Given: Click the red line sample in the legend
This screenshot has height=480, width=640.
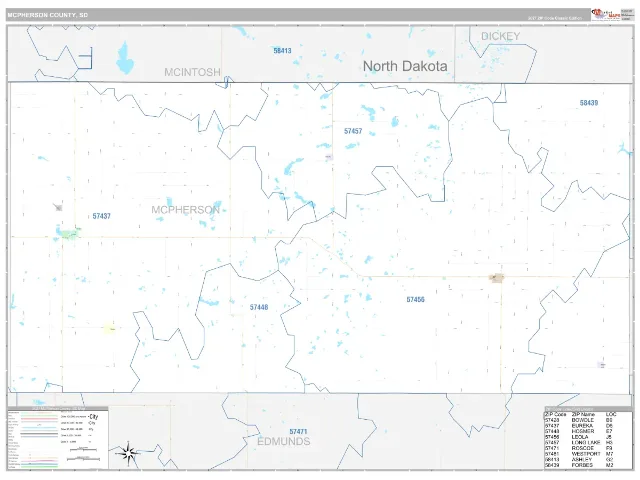Looking at the screenshot, I should click(x=39, y=419).
